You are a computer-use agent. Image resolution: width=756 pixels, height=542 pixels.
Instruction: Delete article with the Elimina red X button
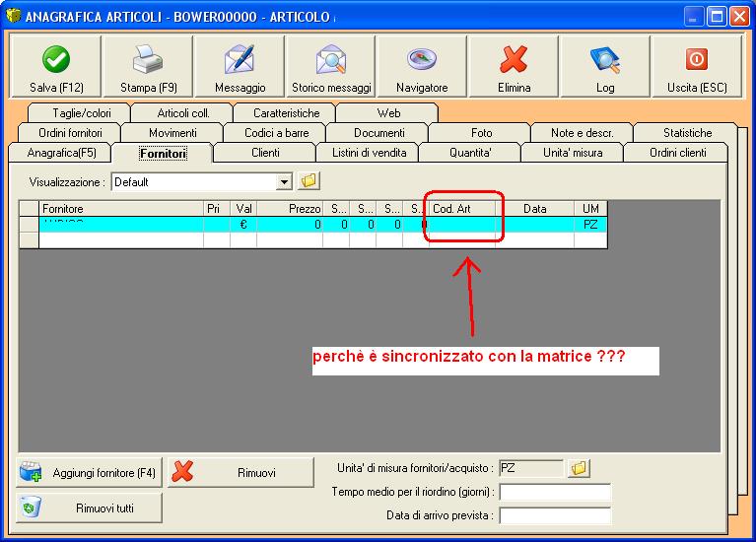(514, 66)
